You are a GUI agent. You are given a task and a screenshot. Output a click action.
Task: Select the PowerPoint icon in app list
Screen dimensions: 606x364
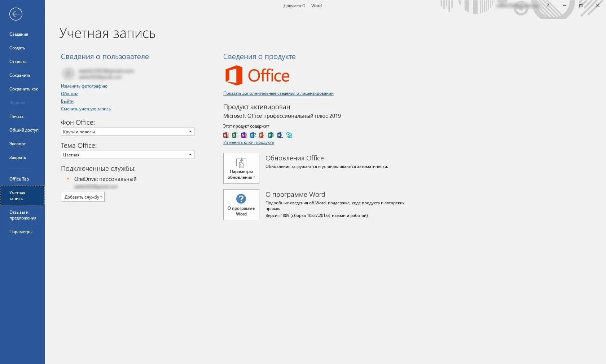[262, 135]
